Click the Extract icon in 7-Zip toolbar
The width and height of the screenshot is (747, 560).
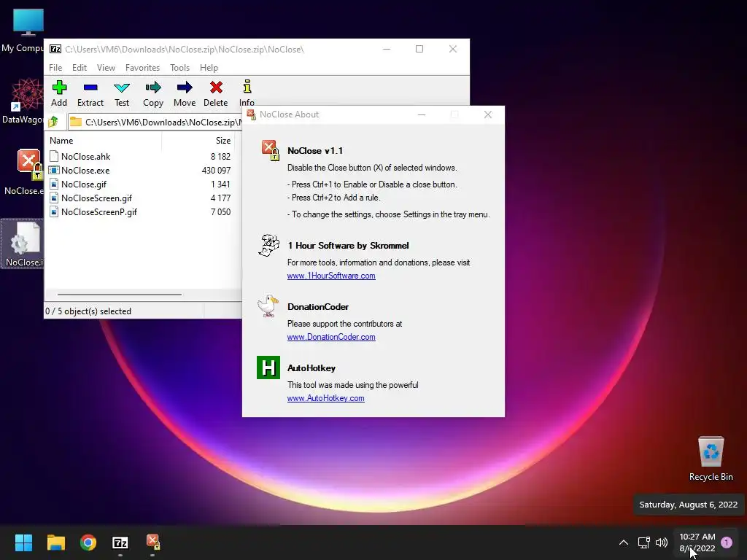(x=90, y=93)
